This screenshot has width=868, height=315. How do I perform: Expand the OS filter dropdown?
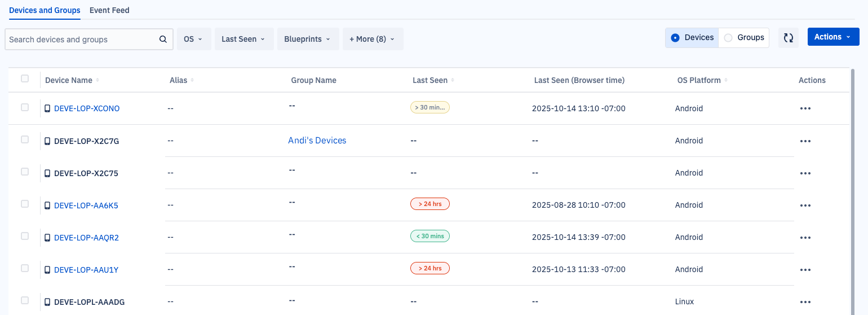pyautogui.click(x=194, y=40)
